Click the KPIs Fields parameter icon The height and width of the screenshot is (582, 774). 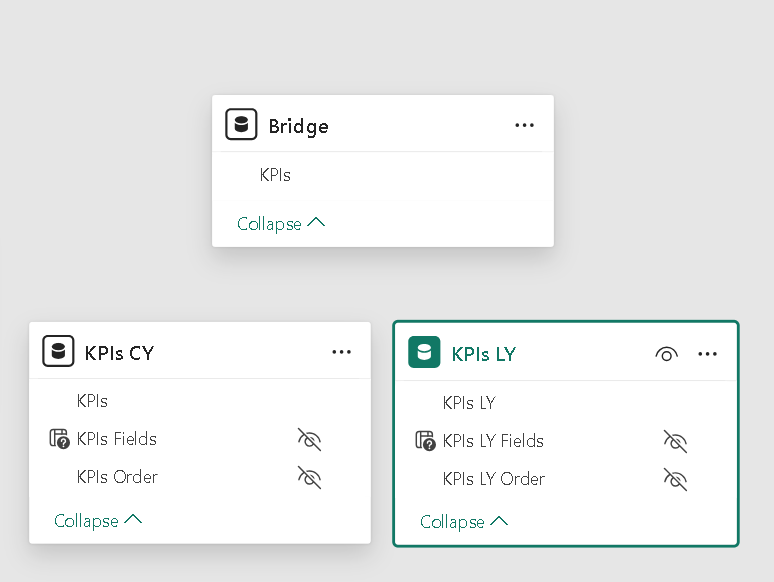click(x=59, y=439)
